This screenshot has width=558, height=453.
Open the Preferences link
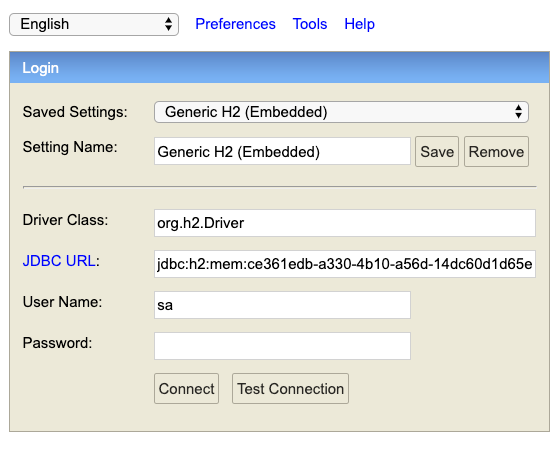pyautogui.click(x=235, y=24)
